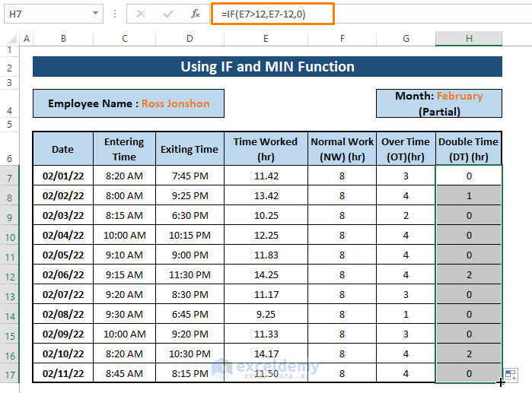532x393 pixels.
Task: Click the formula bar resize dots handle
Action: (113, 14)
